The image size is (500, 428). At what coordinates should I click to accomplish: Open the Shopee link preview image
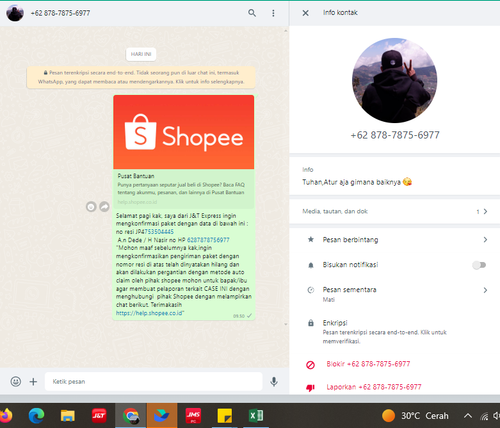[x=184, y=132]
